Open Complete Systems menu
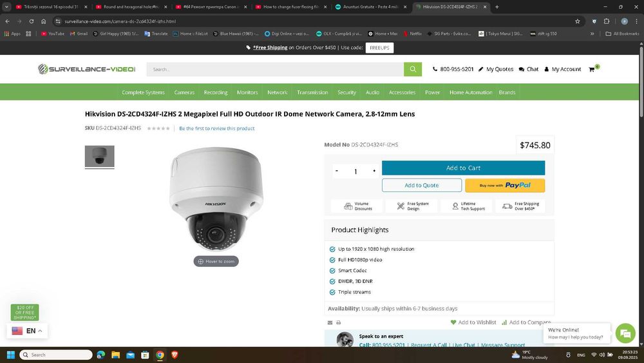The height and width of the screenshot is (363, 644). point(143,92)
